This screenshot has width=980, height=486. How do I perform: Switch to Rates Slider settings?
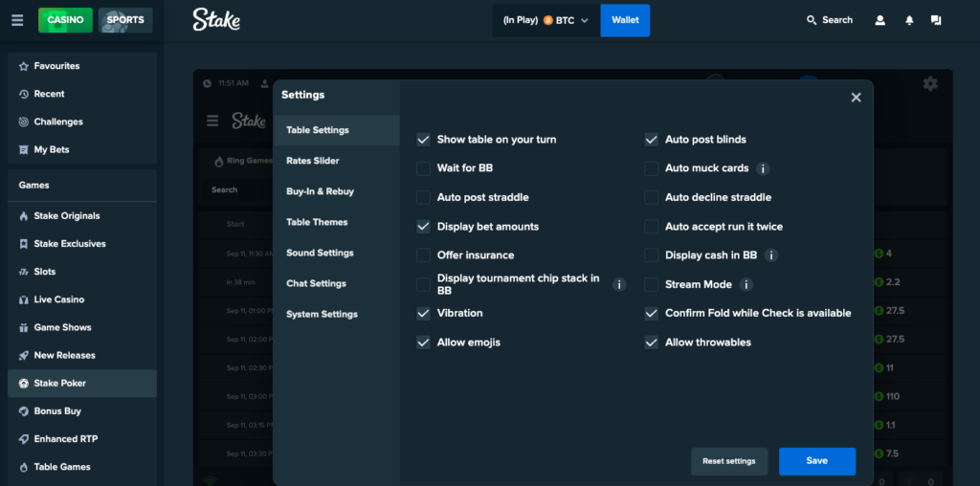click(x=336, y=161)
